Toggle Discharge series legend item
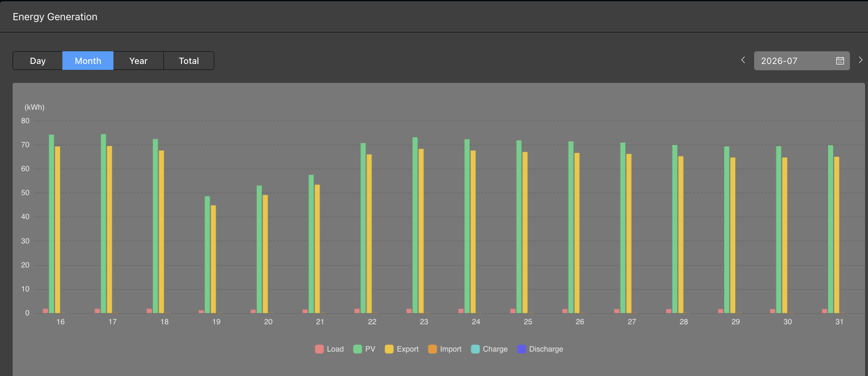868x376 pixels. click(540, 349)
